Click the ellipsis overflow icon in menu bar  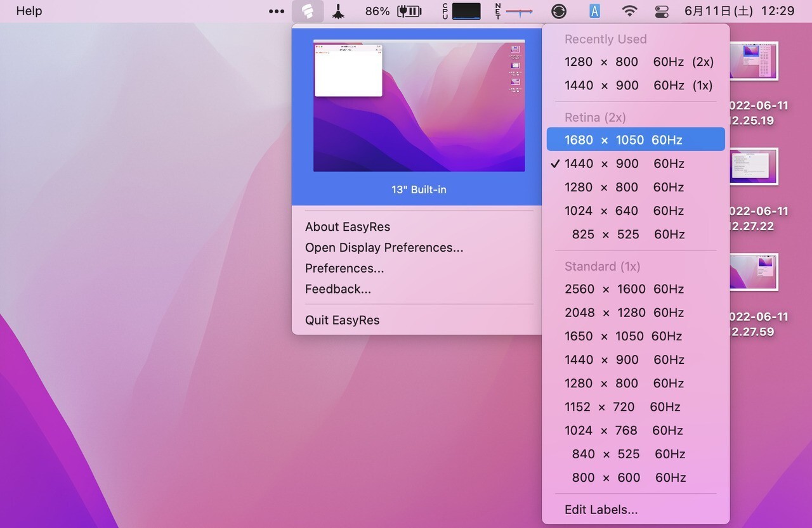tap(276, 11)
